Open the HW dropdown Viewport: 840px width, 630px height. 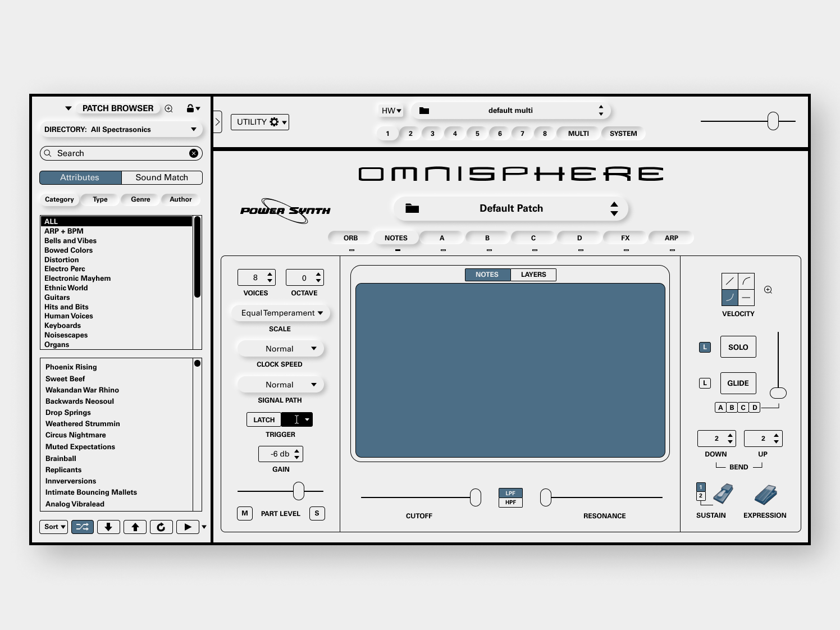(391, 111)
